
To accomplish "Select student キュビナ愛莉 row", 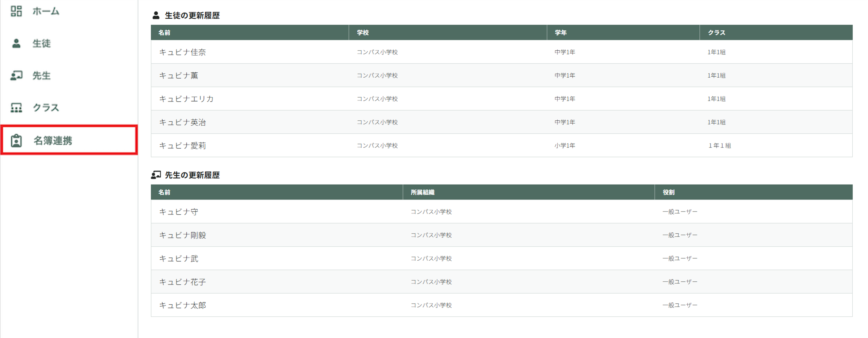I will pyautogui.click(x=182, y=146).
